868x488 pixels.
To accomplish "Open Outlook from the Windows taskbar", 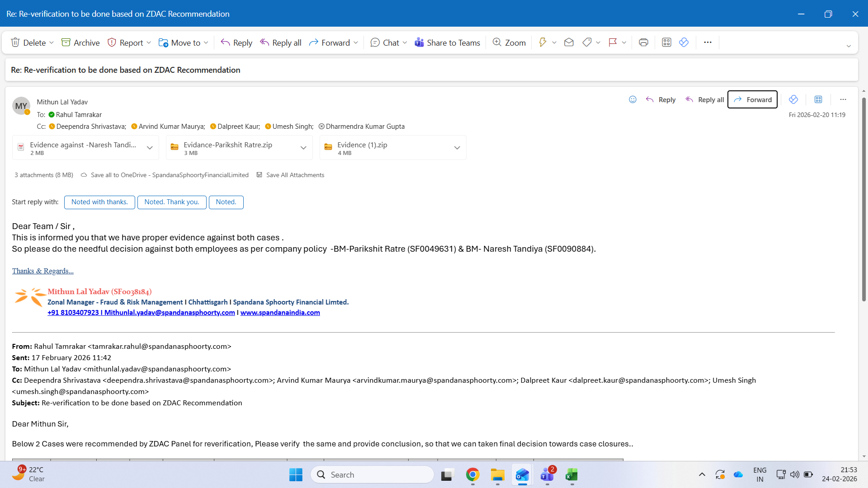I will coord(522,475).
